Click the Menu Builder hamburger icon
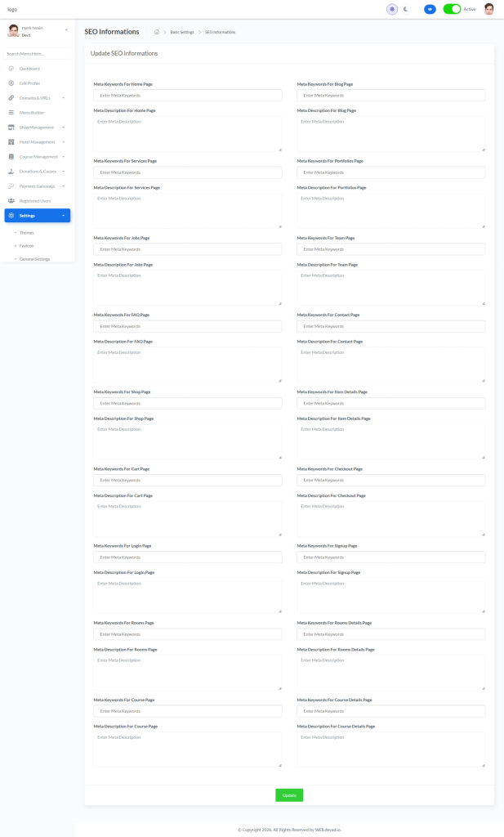504x837 pixels. pyautogui.click(x=11, y=113)
